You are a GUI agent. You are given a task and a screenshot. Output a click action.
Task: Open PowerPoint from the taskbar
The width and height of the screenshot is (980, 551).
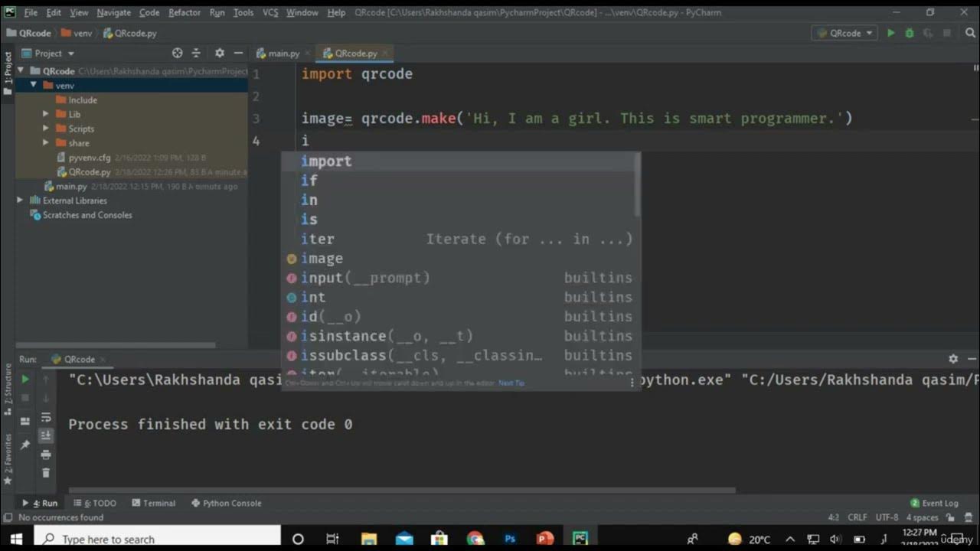545,539
